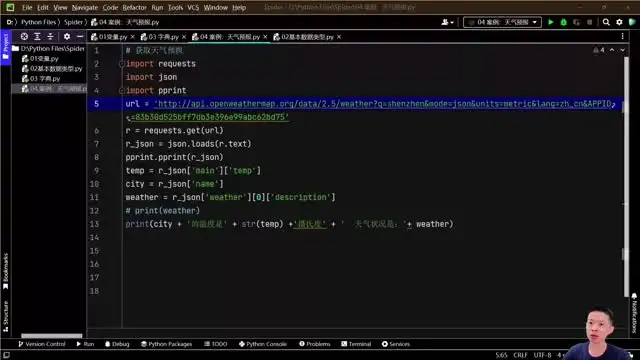Viewport: 640px width, 360px height.
Task: Click the editor vertical scrollbar
Action: [626, 177]
